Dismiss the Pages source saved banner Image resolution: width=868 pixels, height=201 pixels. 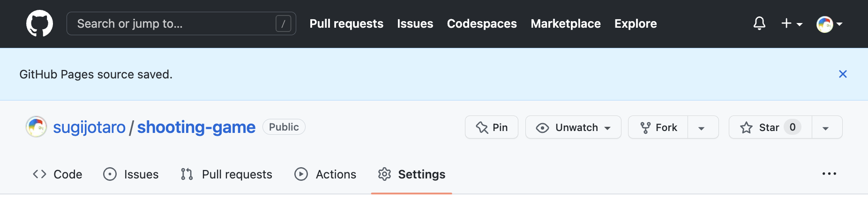(x=843, y=74)
